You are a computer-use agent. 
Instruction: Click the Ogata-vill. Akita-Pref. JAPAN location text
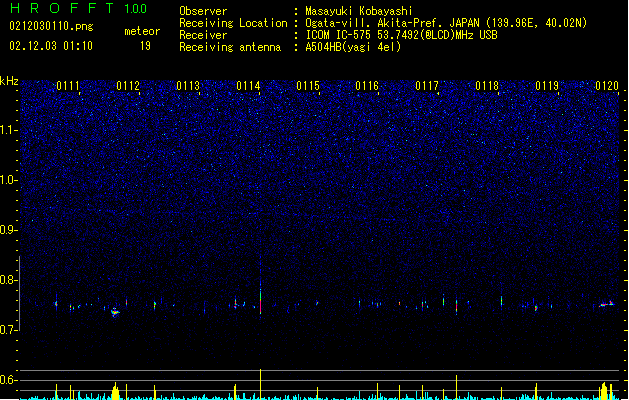[x=446, y=23]
